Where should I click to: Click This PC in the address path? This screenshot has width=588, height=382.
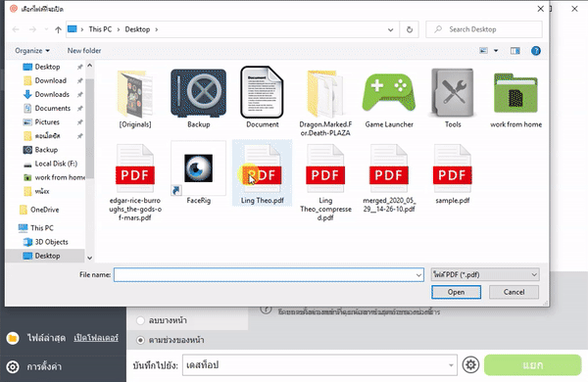click(x=100, y=29)
